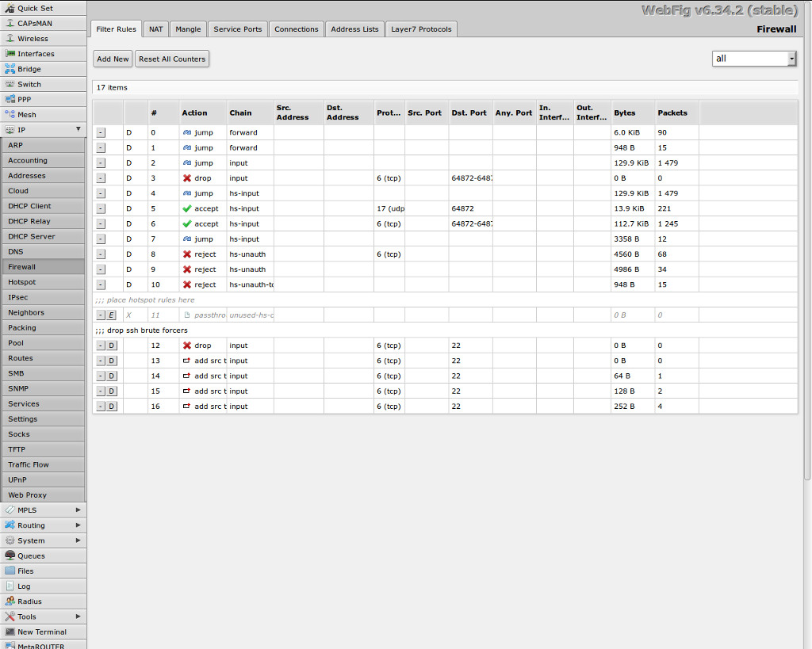The height and width of the screenshot is (649, 812).
Task: Click the Log document icon
Action: pos(10,586)
